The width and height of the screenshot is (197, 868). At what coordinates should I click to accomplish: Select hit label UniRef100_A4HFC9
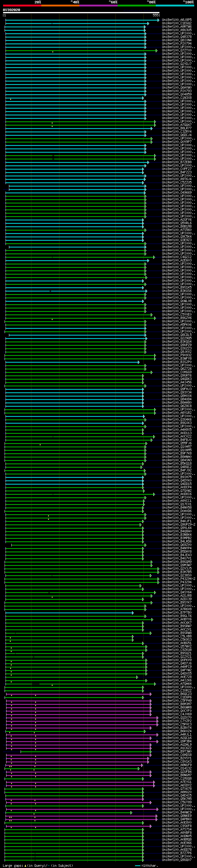177,667
